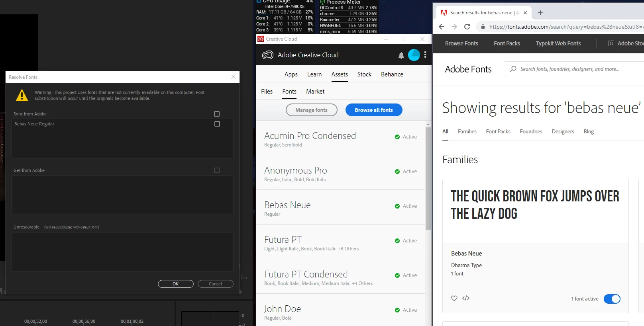
Task: Switch to the Stock tab
Action: pos(364,74)
